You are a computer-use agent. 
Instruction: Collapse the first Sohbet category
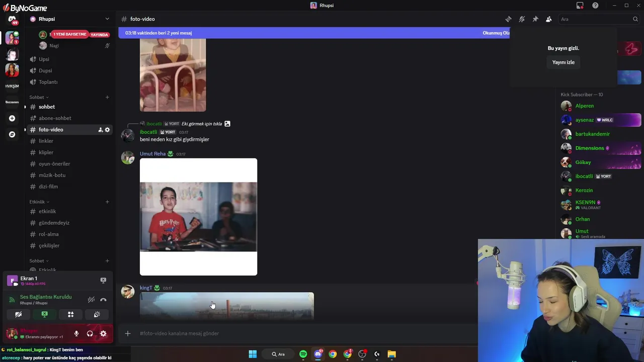(x=39, y=97)
